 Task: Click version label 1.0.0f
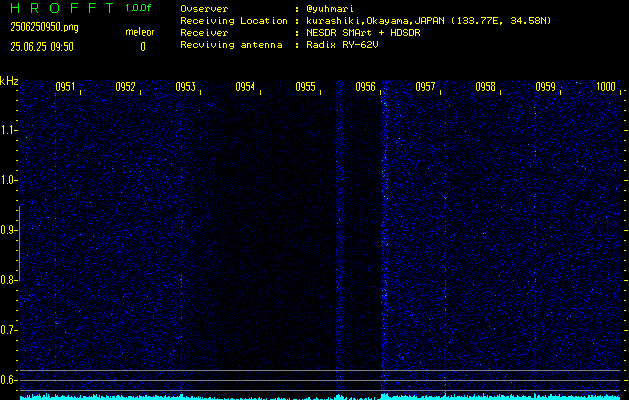pos(138,8)
